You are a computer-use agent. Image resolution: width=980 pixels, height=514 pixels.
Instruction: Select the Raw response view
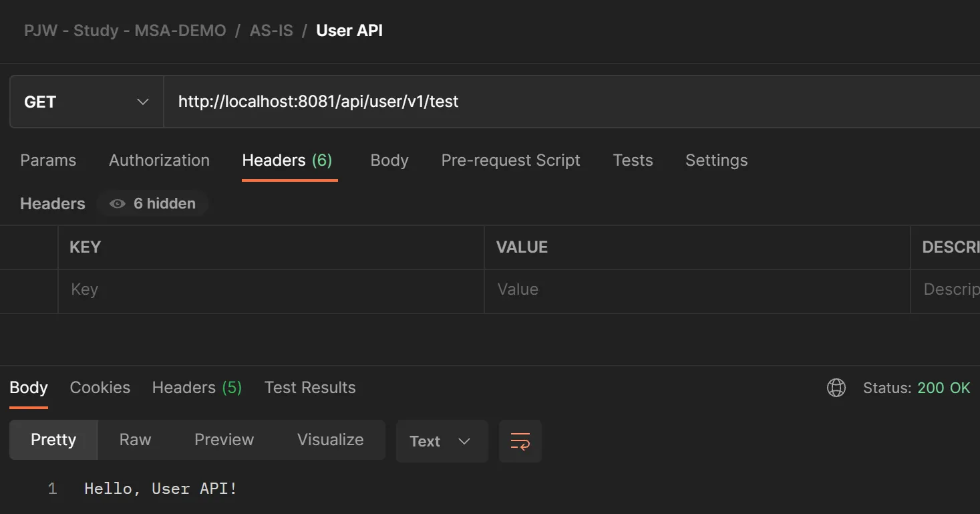[135, 440]
